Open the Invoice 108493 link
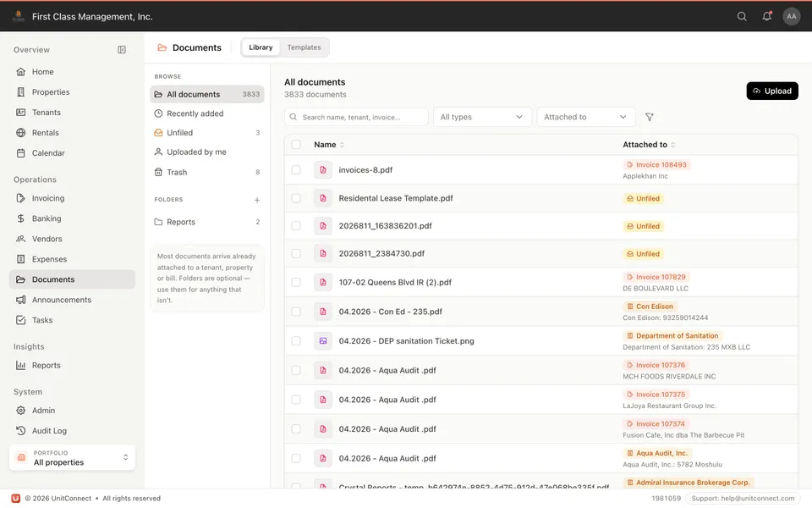This screenshot has width=812, height=508. (x=656, y=165)
